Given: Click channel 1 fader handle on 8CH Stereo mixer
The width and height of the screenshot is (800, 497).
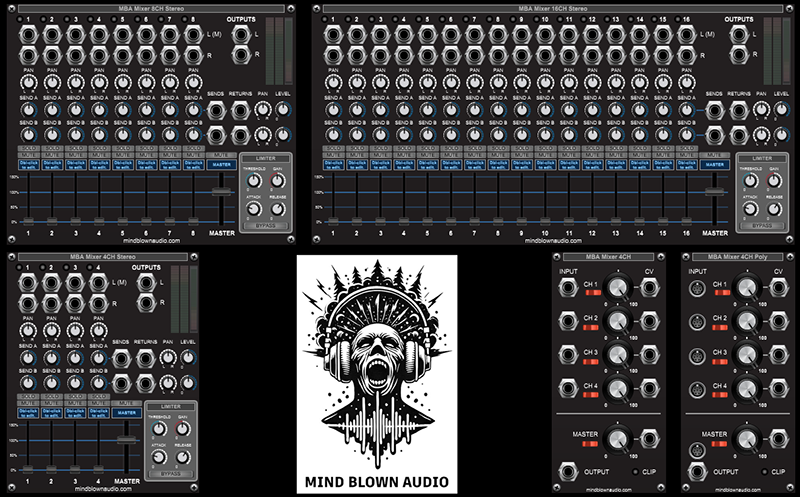Looking at the screenshot, I should (x=28, y=221).
